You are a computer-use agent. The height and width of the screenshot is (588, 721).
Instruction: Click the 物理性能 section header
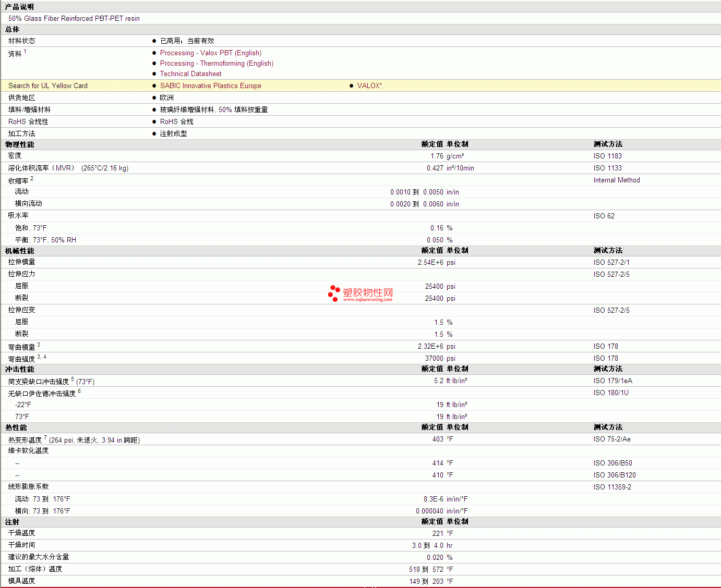[x=20, y=144]
